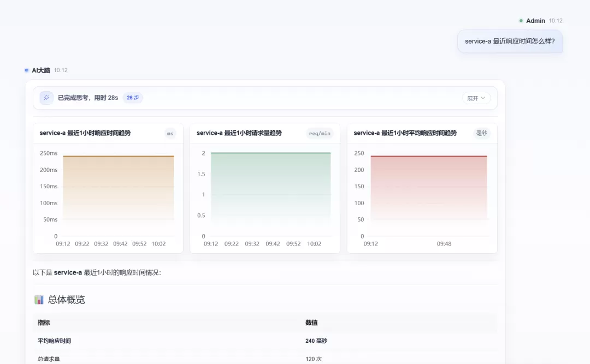Select the service-a 最近1小时请求量趋势 chart title

239,133
